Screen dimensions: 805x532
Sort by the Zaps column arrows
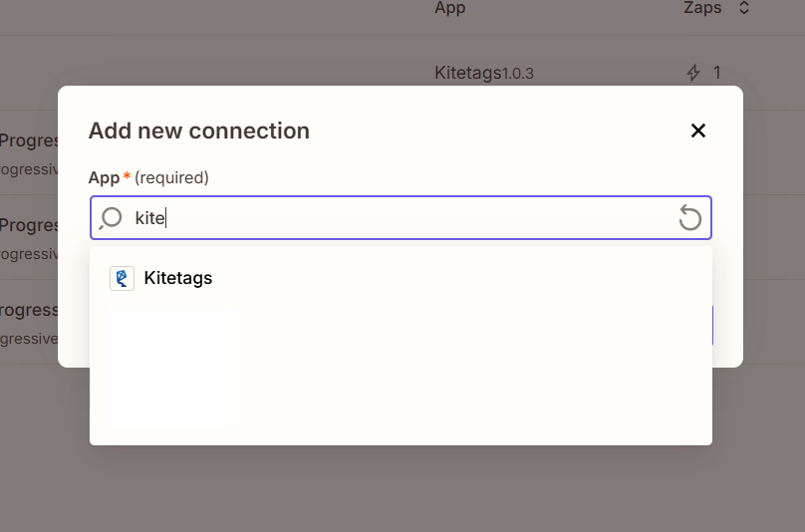744,8
